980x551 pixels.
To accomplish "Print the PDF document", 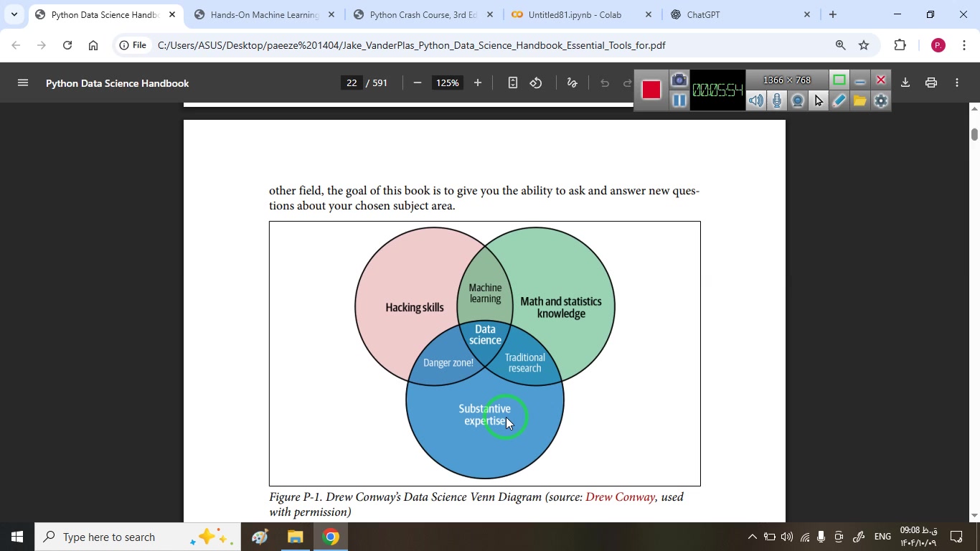I will [x=931, y=83].
